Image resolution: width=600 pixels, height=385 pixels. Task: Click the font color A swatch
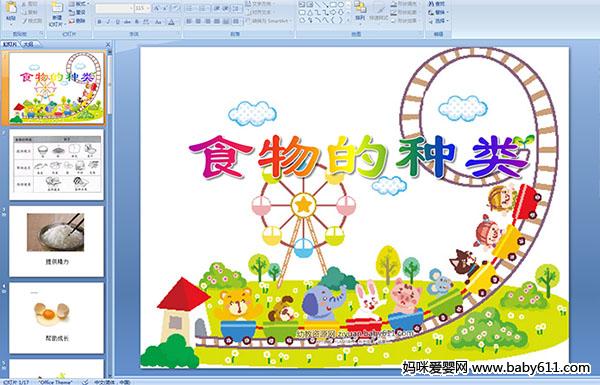(171, 22)
